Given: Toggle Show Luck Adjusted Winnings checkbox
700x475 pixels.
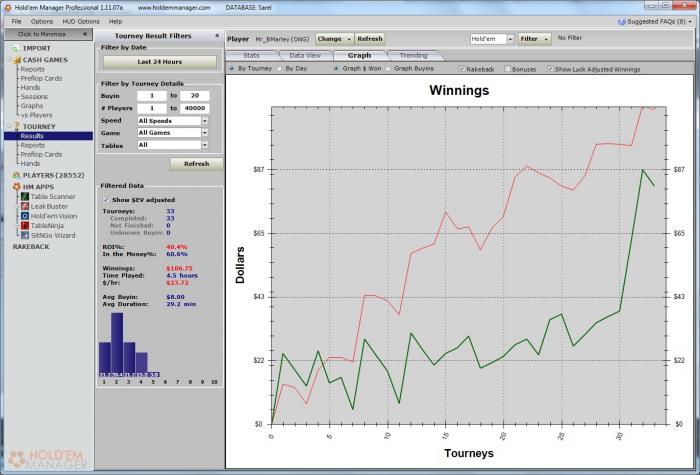Looking at the screenshot, I should tap(550, 69).
